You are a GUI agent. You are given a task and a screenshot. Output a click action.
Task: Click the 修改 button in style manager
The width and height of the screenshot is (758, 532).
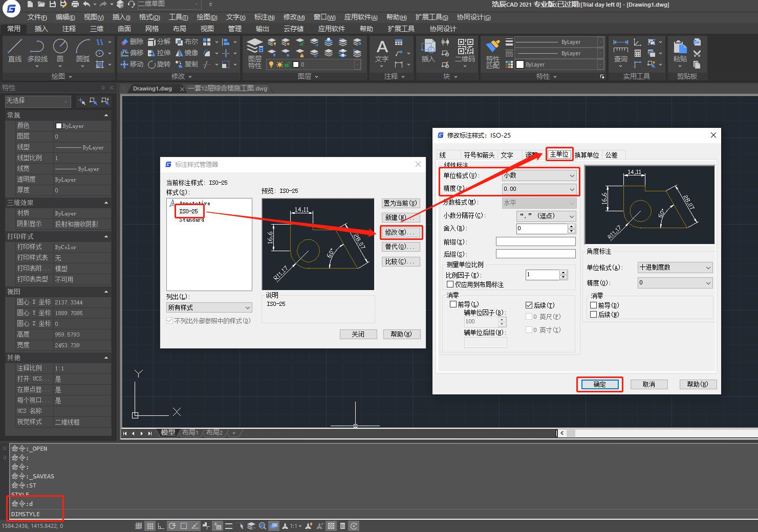point(401,232)
